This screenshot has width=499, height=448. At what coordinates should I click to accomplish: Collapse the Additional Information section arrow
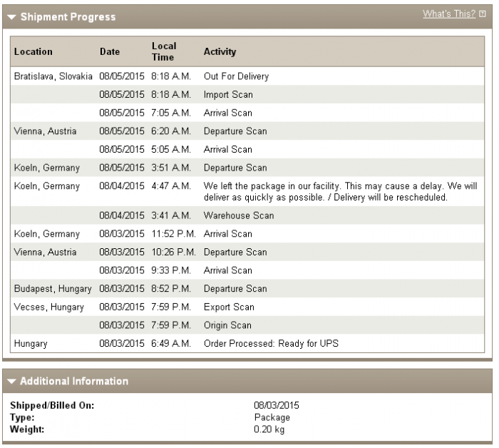(11, 382)
